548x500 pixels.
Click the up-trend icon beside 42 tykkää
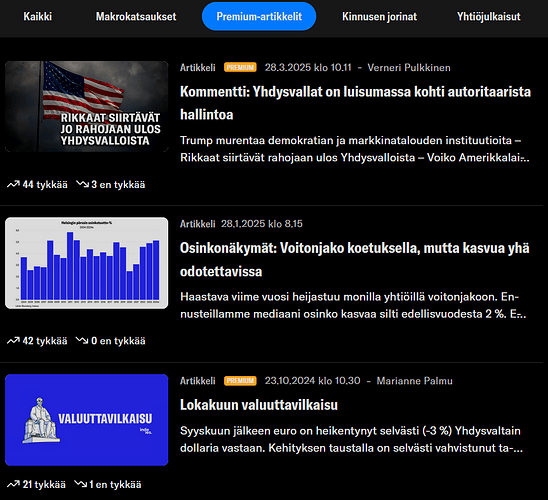tap(13, 340)
